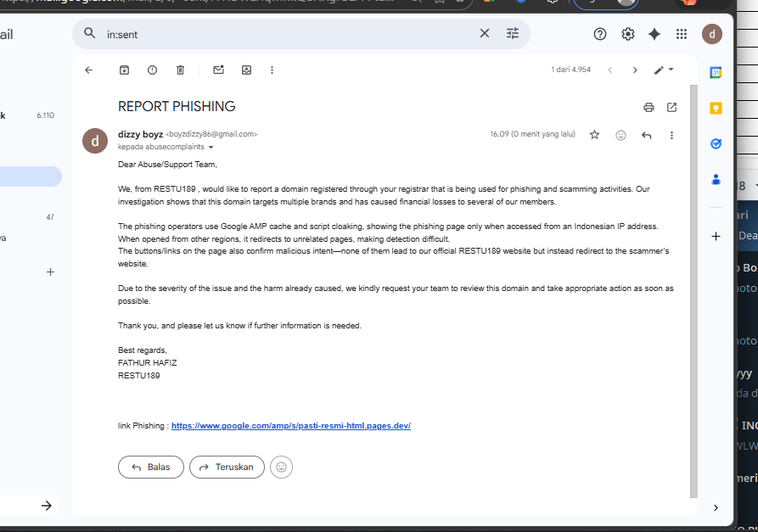
Task: Open Gemini sparkle assistant
Action: pyautogui.click(x=654, y=34)
